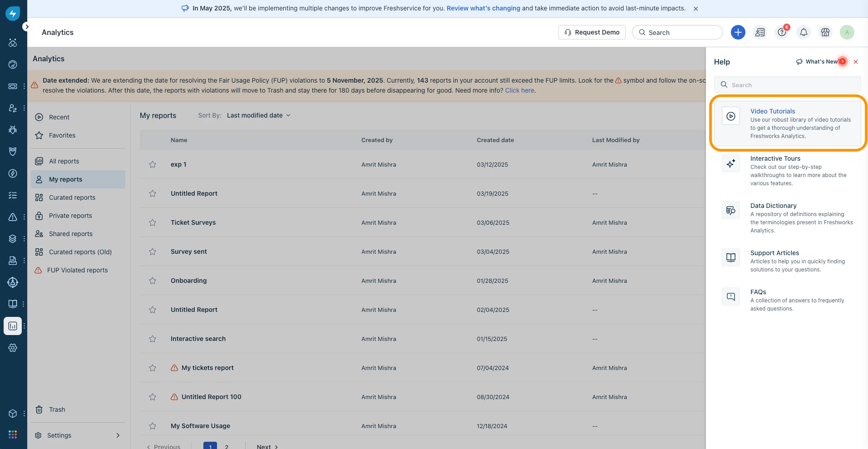Open the Problems bug icon in left rail
The image size is (868, 449).
13,130
